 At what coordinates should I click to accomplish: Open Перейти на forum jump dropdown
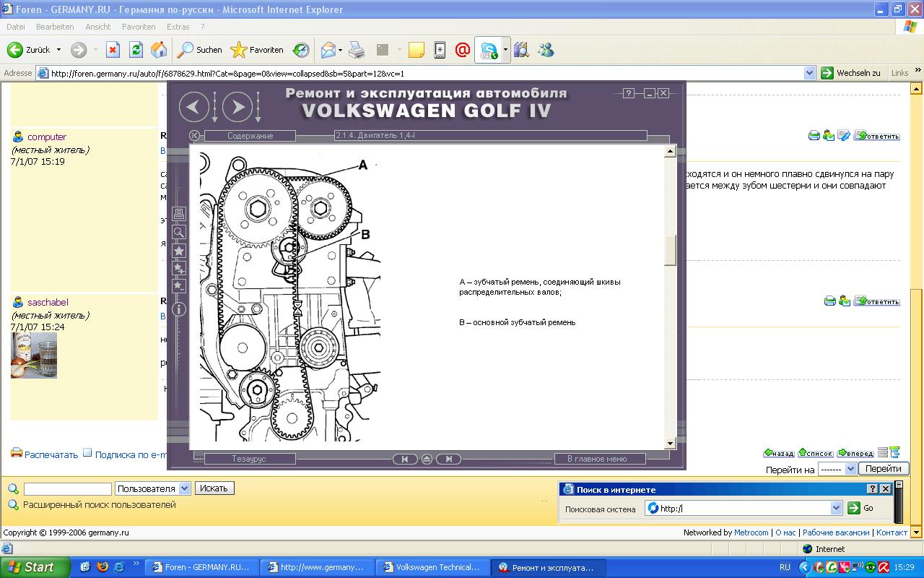click(837, 469)
